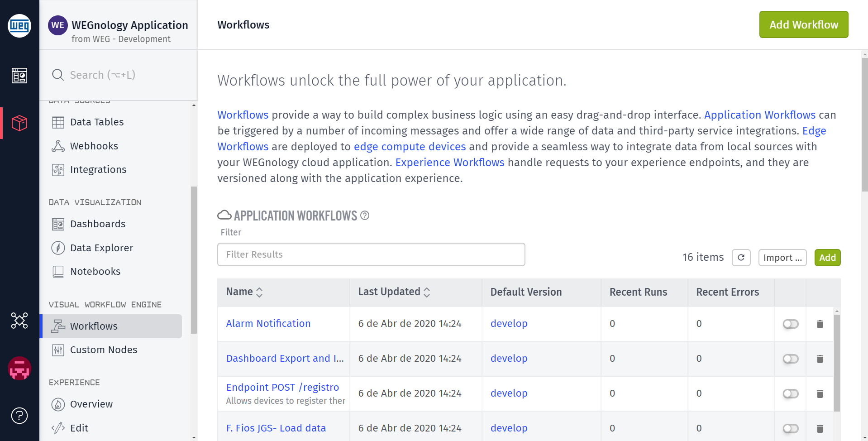868x441 pixels.
Task: Open develop version of Endpoint POST /registro
Action: 509,393
